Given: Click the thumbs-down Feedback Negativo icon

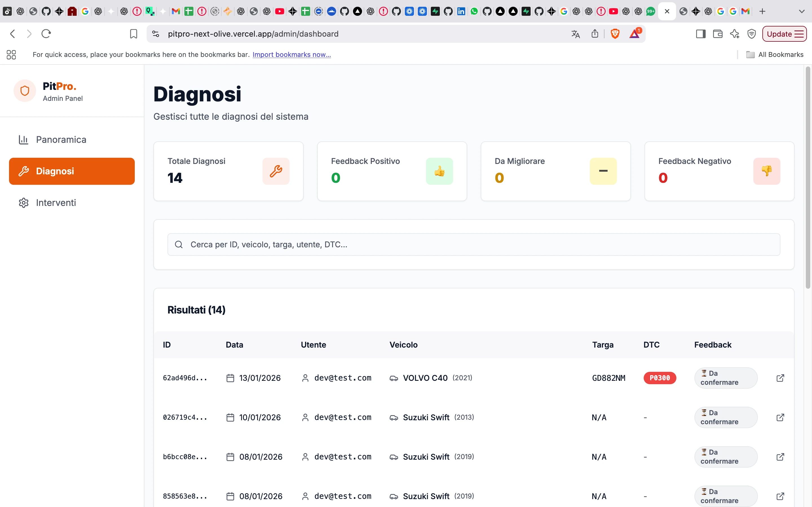Looking at the screenshot, I should (x=766, y=171).
